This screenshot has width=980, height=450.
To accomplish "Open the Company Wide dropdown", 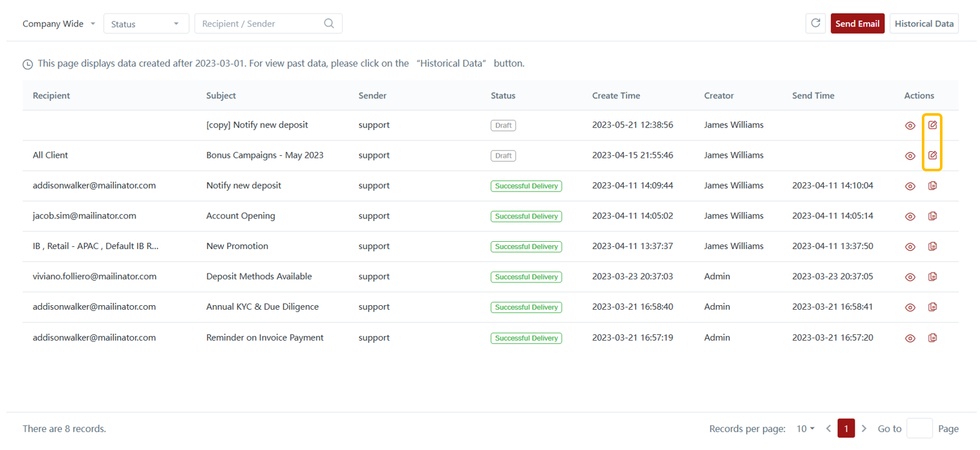I will (59, 24).
